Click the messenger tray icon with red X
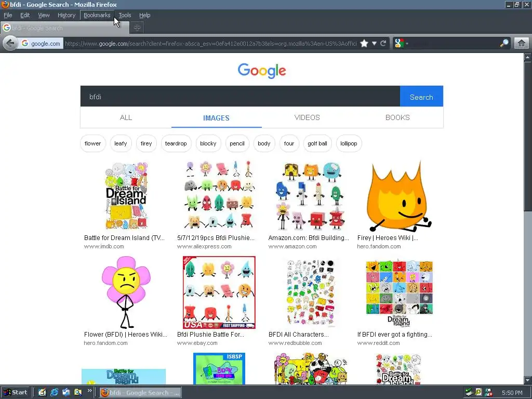Viewport: 532px width, 399px height. (x=488, y=393)
